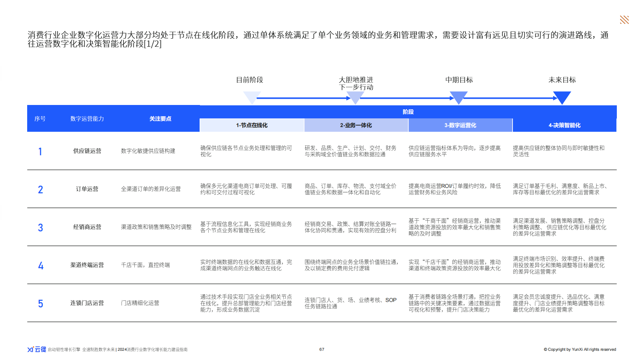Click the Copyright by YunXi footer text
Viewport: 644px width, 362px height.
(x=580, y=349)
